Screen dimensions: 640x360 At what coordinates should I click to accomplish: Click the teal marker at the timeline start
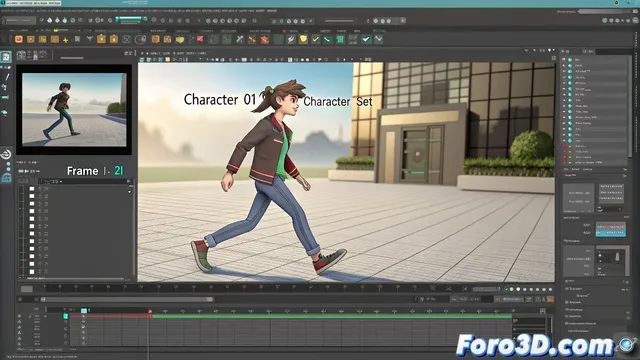click(84, 311)
